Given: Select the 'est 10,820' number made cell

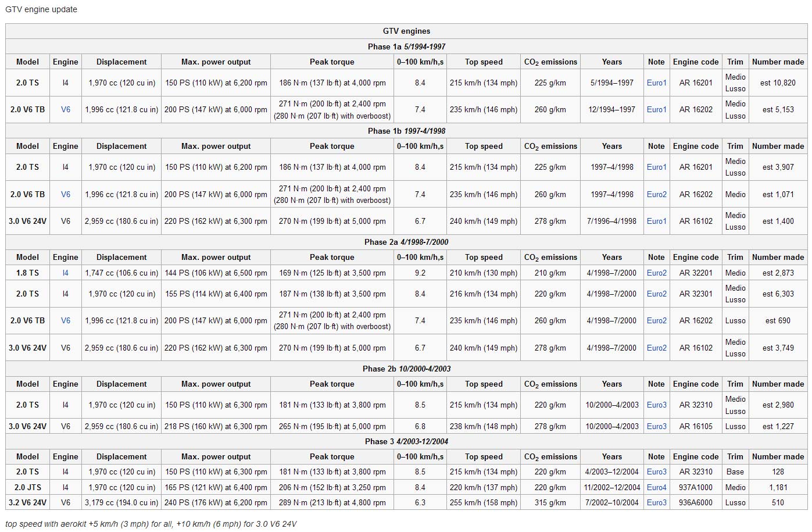Looking at the screenshot, I should click(778, 83).
